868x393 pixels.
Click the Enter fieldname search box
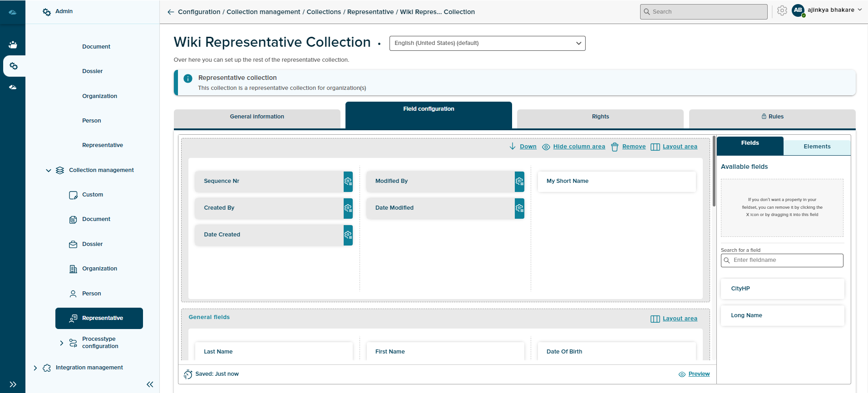pyautogui.click(x=782, y=260)
